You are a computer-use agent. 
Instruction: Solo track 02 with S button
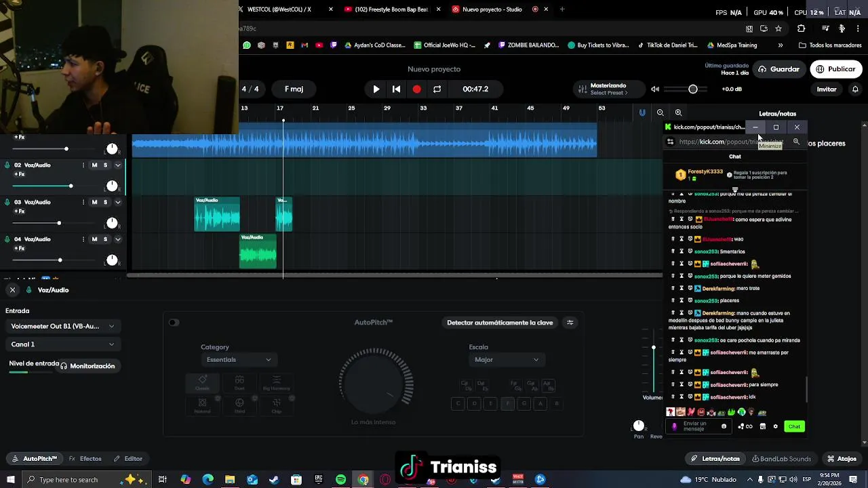105,165
